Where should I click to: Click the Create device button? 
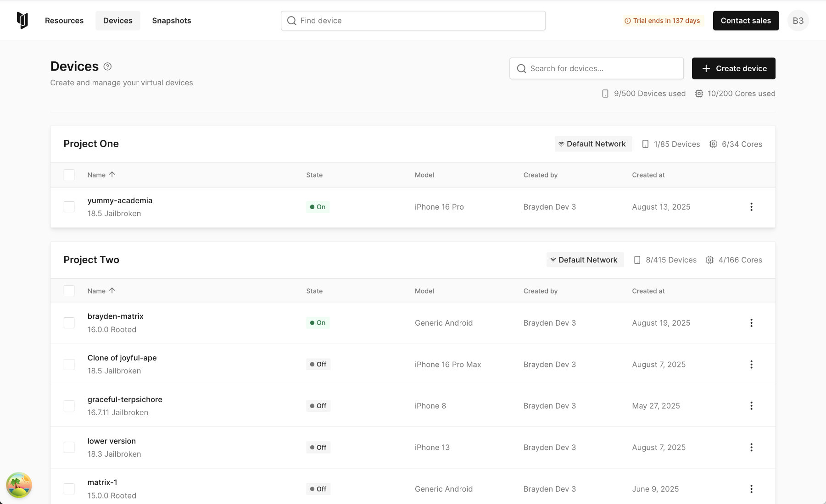(733, 68)
